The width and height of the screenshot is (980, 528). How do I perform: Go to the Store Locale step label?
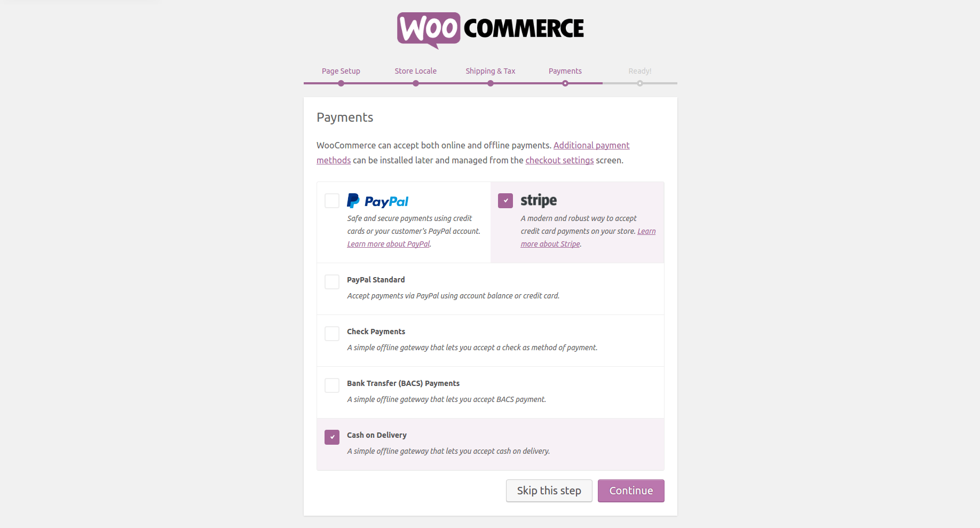416,71
